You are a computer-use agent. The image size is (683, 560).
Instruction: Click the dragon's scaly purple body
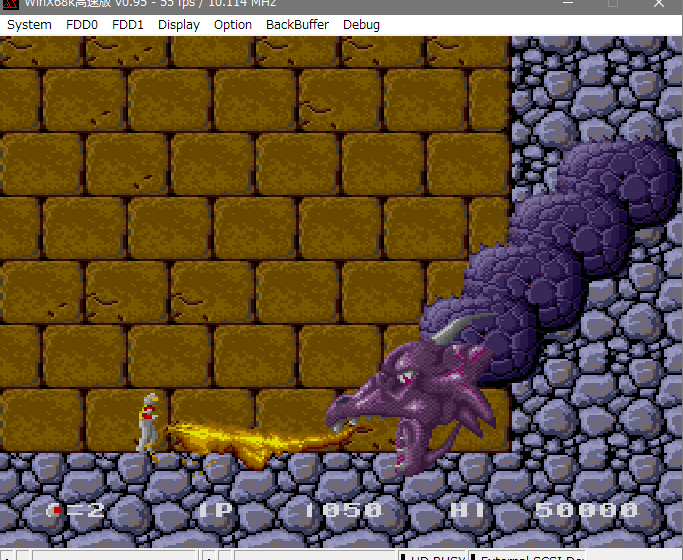coord(560,240)
